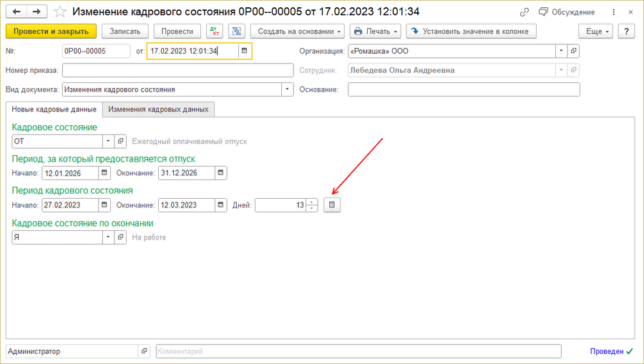Expand the Создать на основании menu

[x=298, y=31]
